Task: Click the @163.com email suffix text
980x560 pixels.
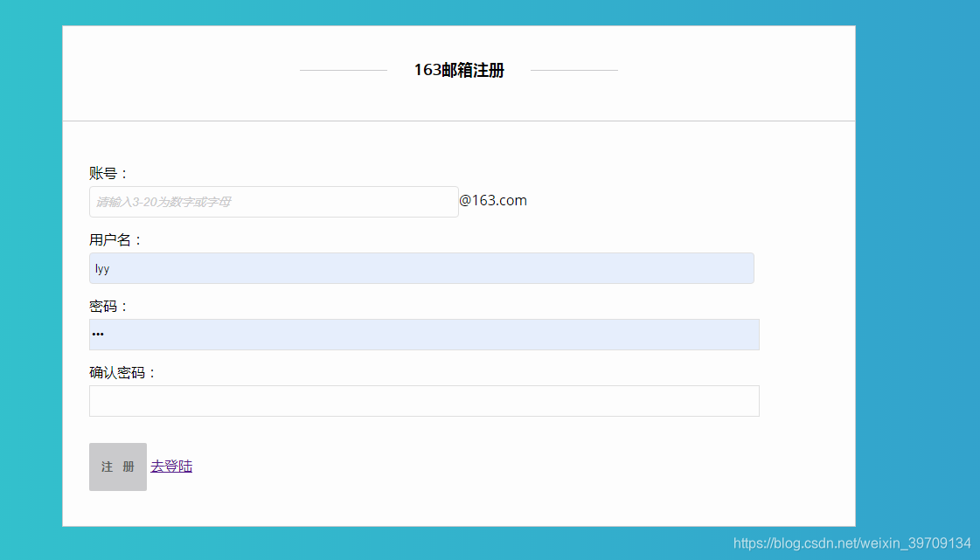Action: [494, 200]
